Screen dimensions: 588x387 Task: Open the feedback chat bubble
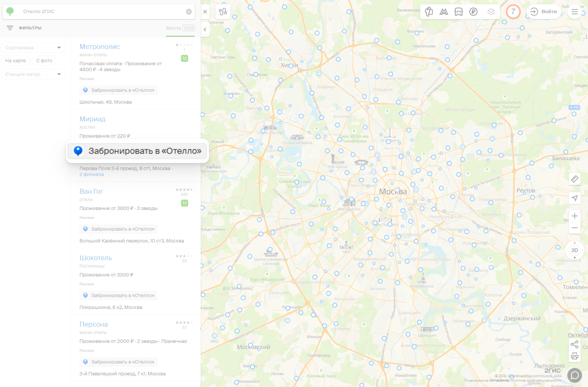tap(574, 375)
